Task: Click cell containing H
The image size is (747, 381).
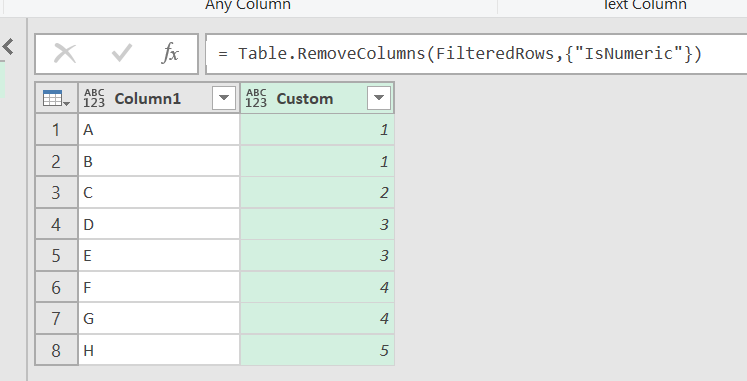Action: click(159, 351)
